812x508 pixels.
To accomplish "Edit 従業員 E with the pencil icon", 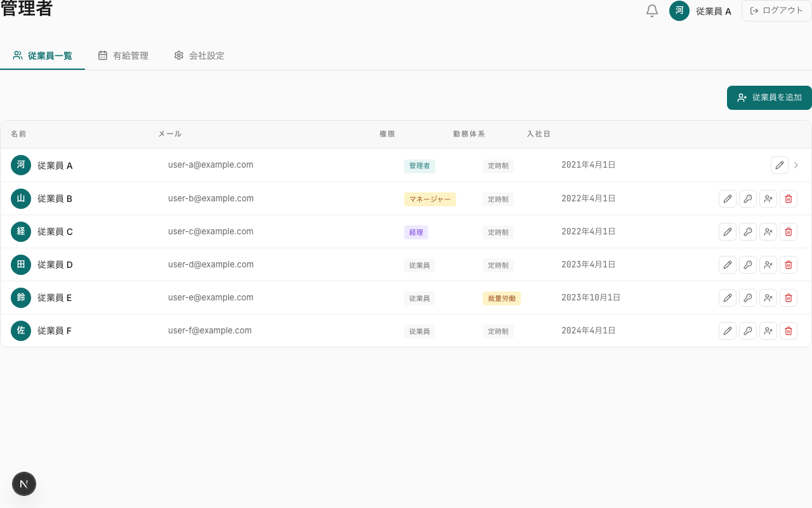I will click(728, 298).
